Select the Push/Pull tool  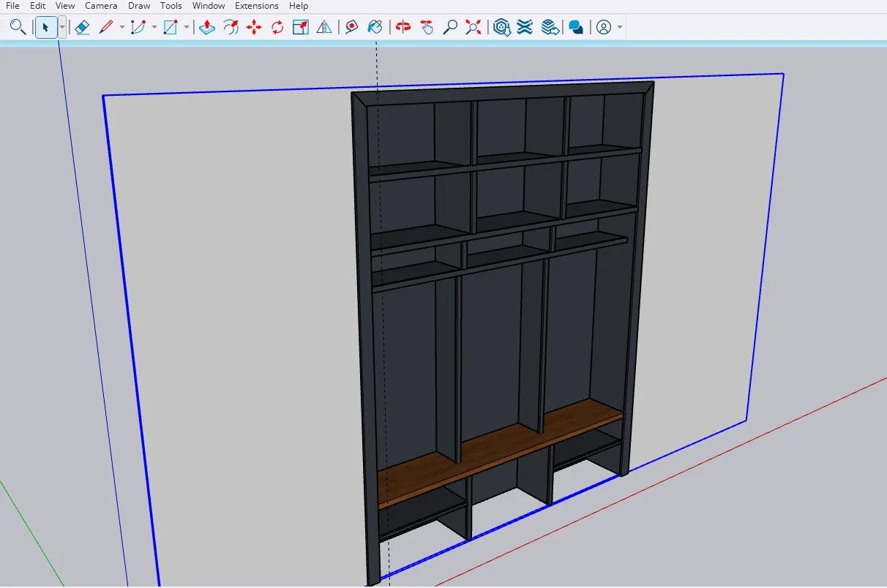[x=208, y=28]
